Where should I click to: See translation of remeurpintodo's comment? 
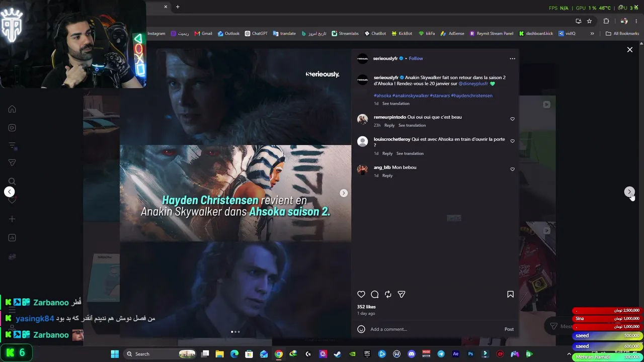[412, 125]
